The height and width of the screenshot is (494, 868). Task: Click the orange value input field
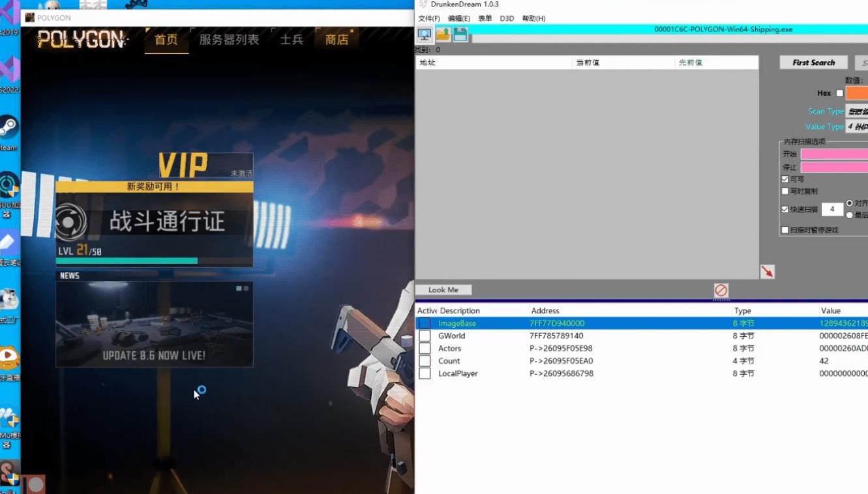[x=856, y=93]
